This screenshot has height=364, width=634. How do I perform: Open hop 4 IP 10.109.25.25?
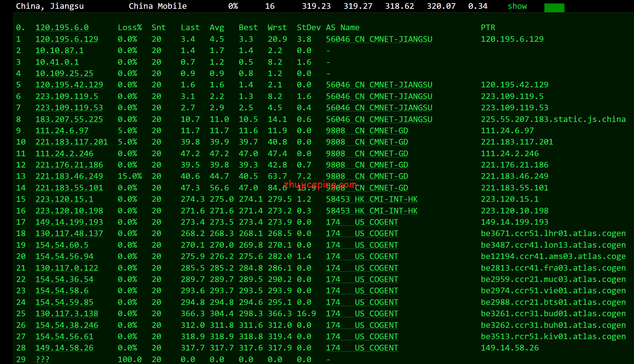point(64,73)
